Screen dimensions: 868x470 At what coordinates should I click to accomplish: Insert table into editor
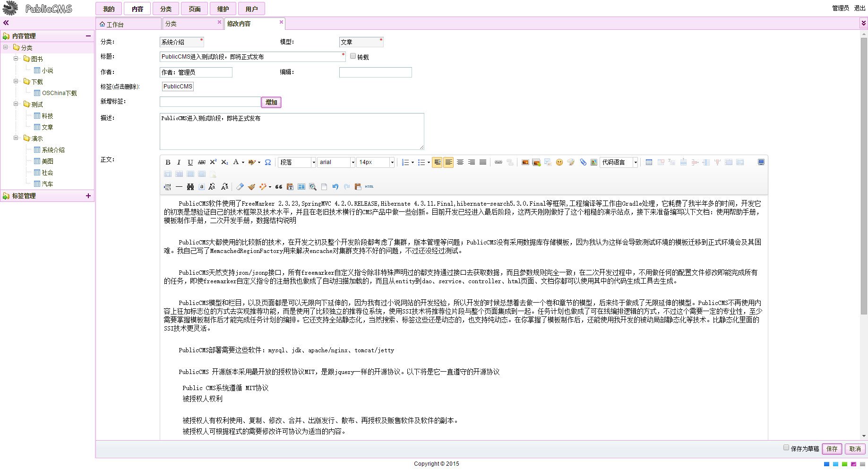649,162
